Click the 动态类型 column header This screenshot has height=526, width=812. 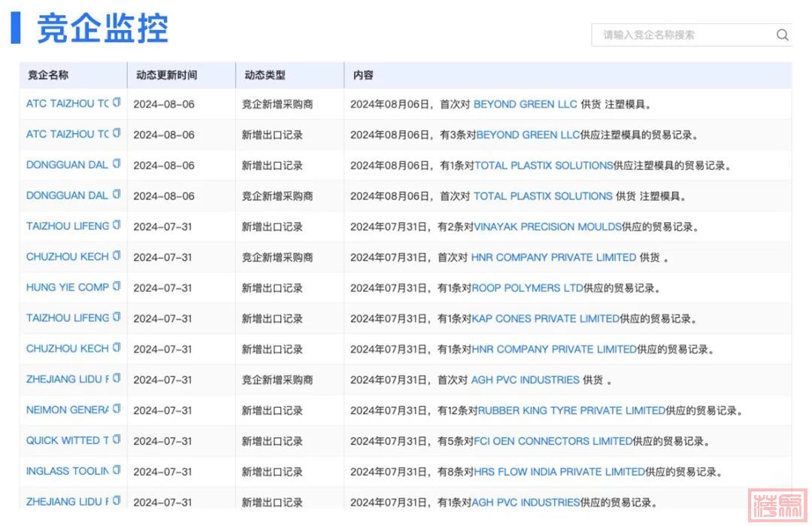265,75
